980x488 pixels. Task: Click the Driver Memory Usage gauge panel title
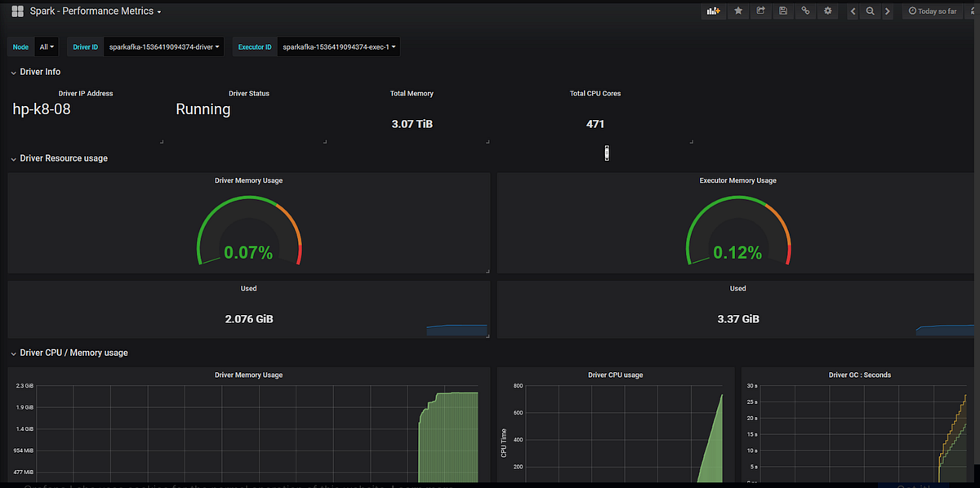tap(248, 180)
